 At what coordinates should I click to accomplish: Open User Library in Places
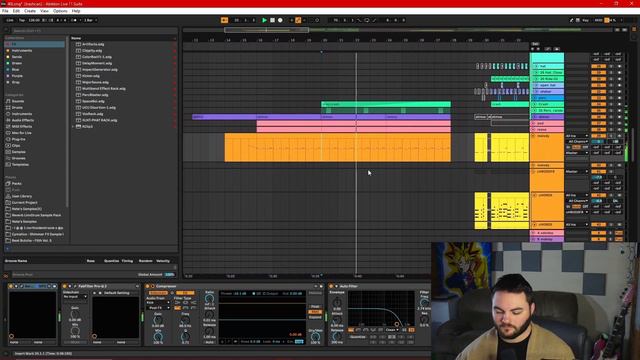tap(21, 196)
